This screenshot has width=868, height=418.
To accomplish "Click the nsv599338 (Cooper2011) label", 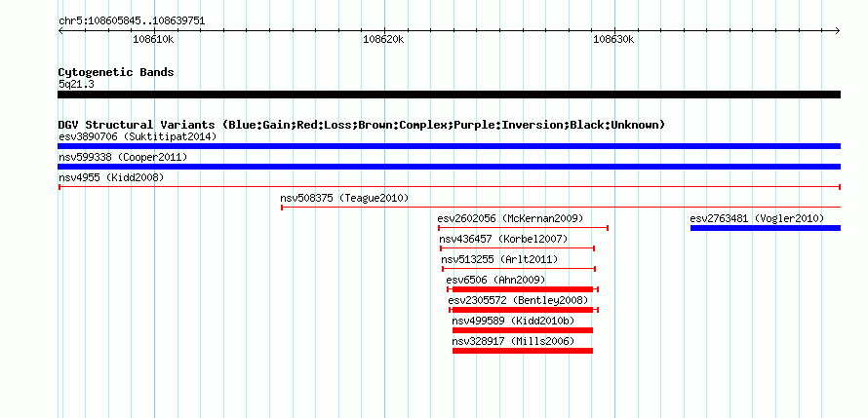I will 123,157.
